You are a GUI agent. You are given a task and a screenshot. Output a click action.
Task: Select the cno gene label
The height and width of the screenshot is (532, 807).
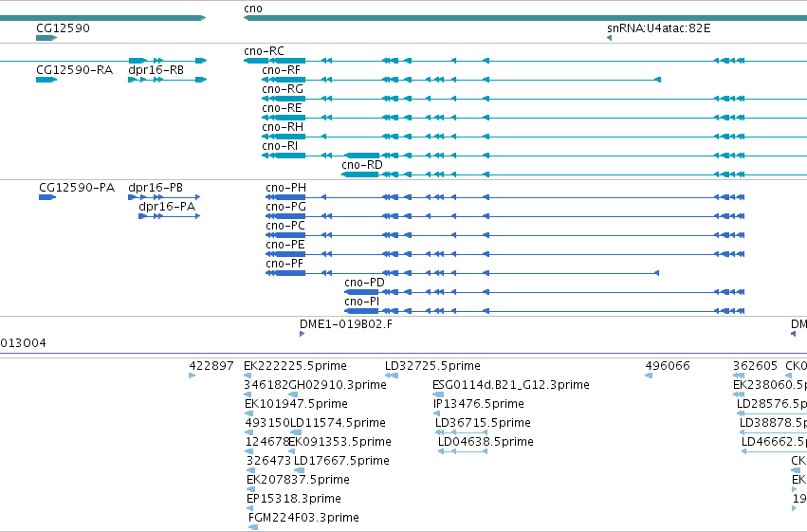click(x=252, y=9)
